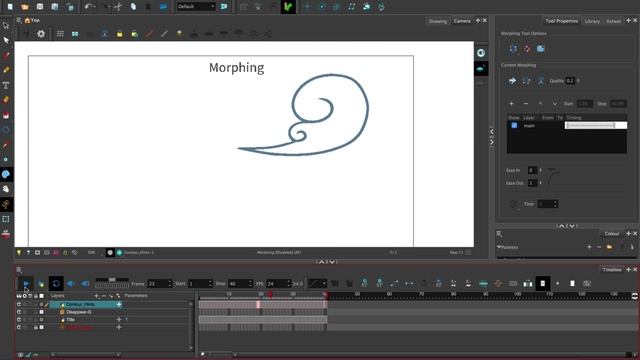Switch to the Drawing view tab
Image resolution: width=640 pixels, height=360 pixels.
(438, 21)
